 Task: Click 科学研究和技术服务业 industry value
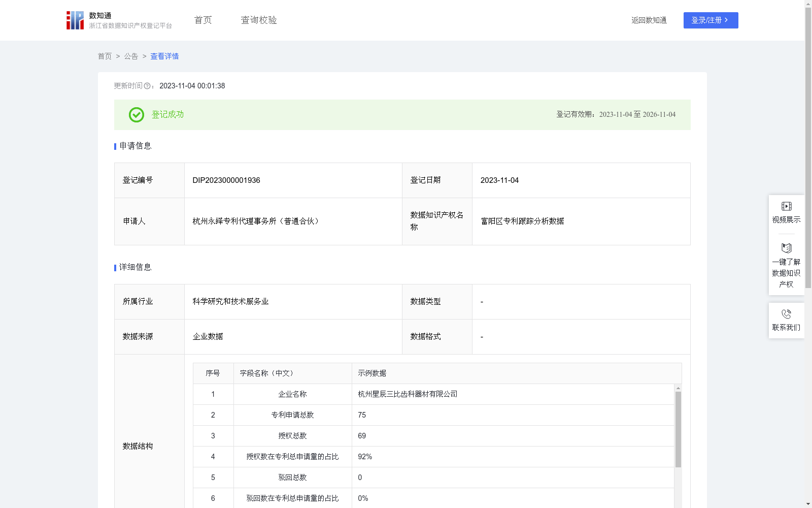coord(230,302)
